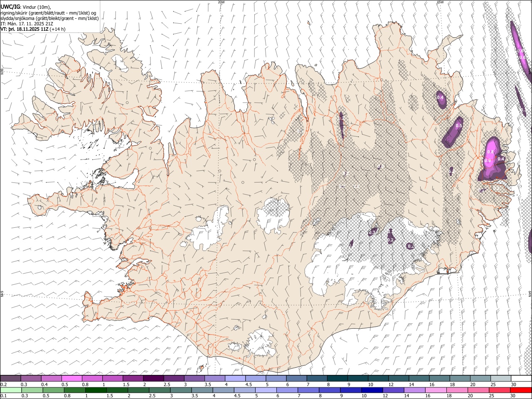Click the red swatch at the end of the bottom legend row
Viewport: 532px width, 399px height.
[521, 390]
